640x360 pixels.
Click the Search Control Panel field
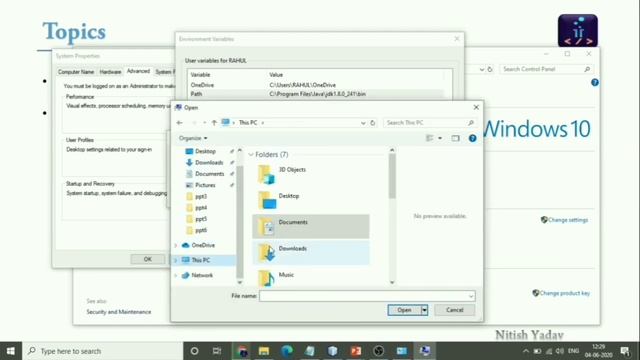pos(546,69)
